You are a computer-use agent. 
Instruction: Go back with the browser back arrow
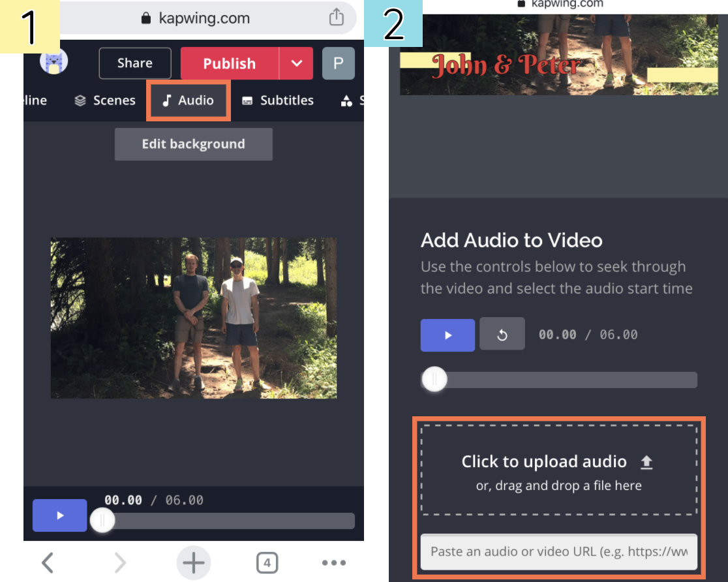click(48, 563)
